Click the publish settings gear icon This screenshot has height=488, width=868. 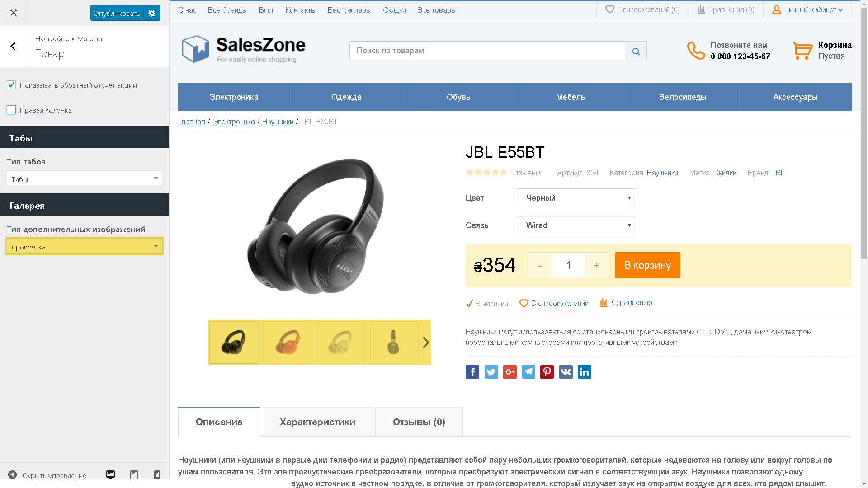pos(152,13)
